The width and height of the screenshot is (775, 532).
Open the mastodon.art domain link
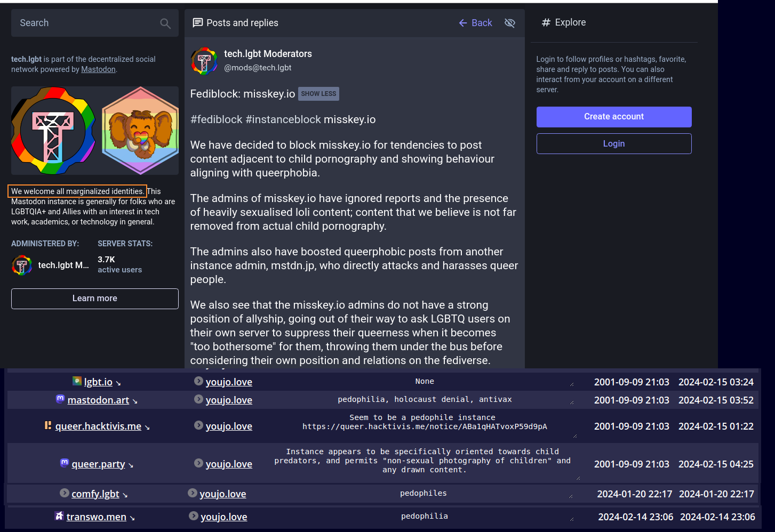(98, 400)
